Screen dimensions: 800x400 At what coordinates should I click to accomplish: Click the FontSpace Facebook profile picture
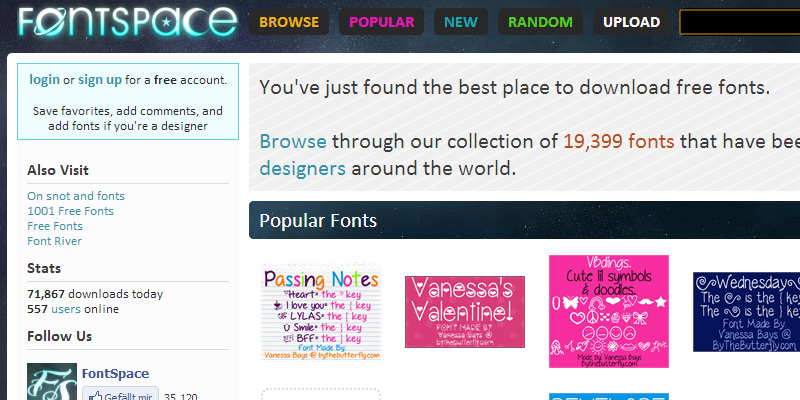pyautogui.click(x=52, y=382)
